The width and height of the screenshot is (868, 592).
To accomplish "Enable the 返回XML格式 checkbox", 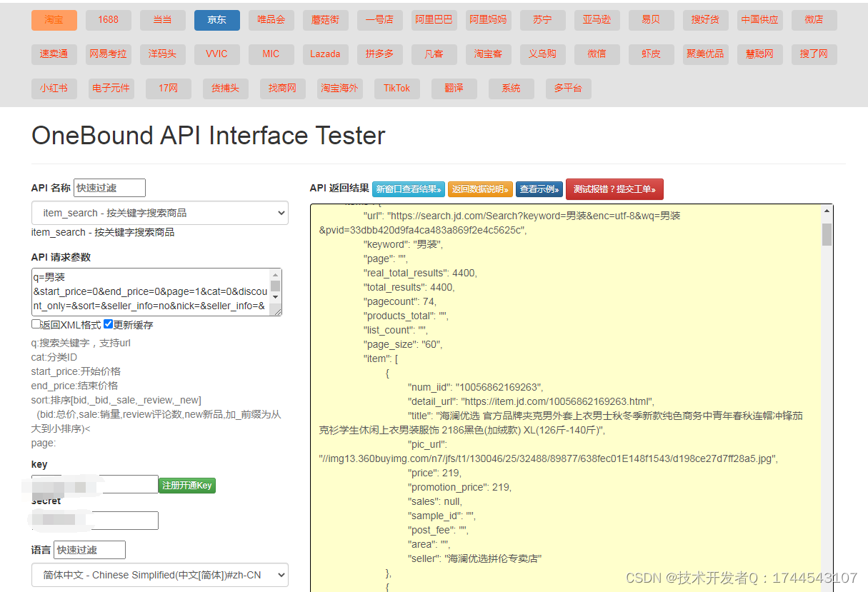I will 36,324.
